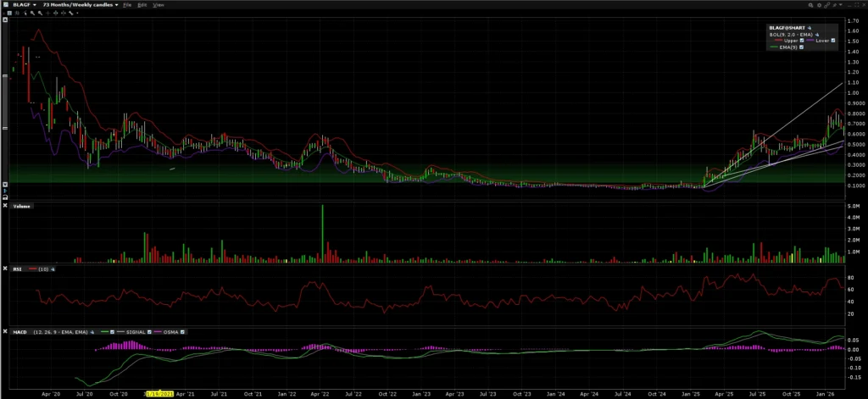The image size is (868, 399).
Task: Toggle MACD SIGNAL line checkbox
Action: click(x=150, y=330)
